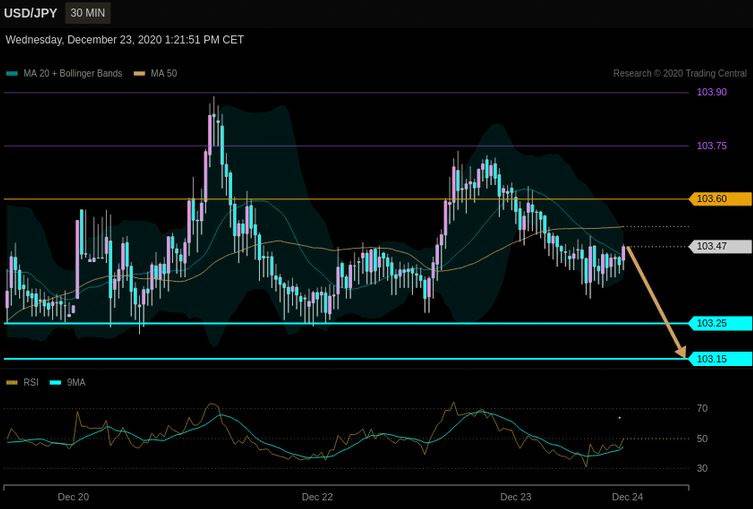Click the RSI 70 level label
The height and width of the screenshot is (509, 753).
[x=702, y=409]
